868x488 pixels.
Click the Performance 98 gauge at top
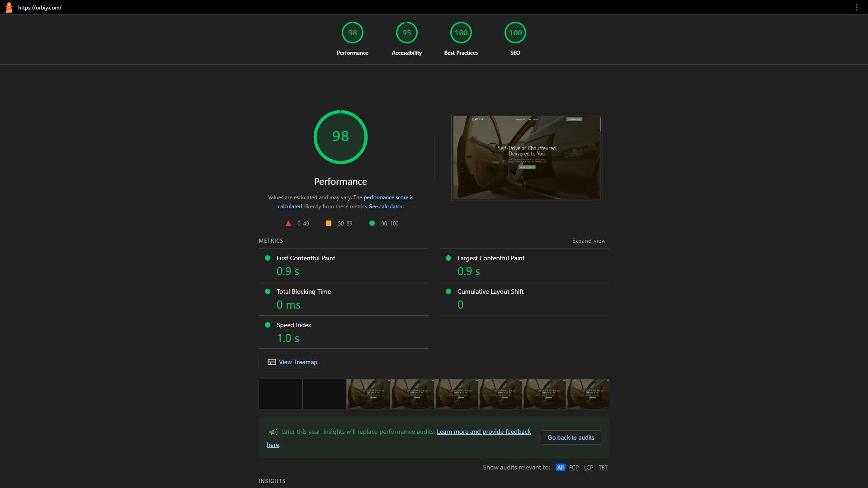coord(352,33)
